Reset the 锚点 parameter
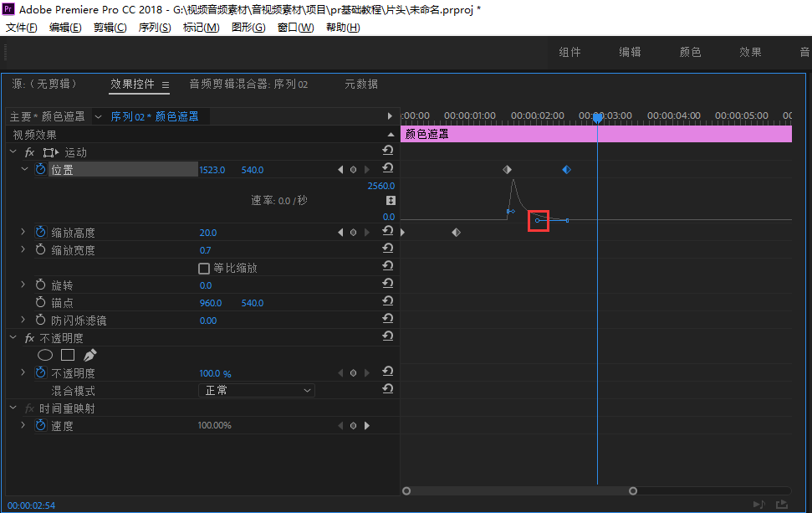The image size is (812, 513). pos(388,301)
